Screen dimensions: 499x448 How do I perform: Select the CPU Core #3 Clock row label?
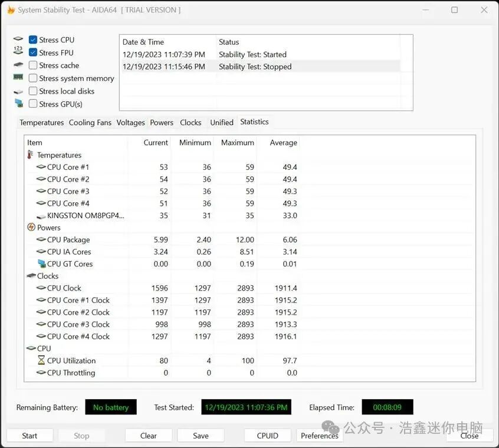click(78, 324)
